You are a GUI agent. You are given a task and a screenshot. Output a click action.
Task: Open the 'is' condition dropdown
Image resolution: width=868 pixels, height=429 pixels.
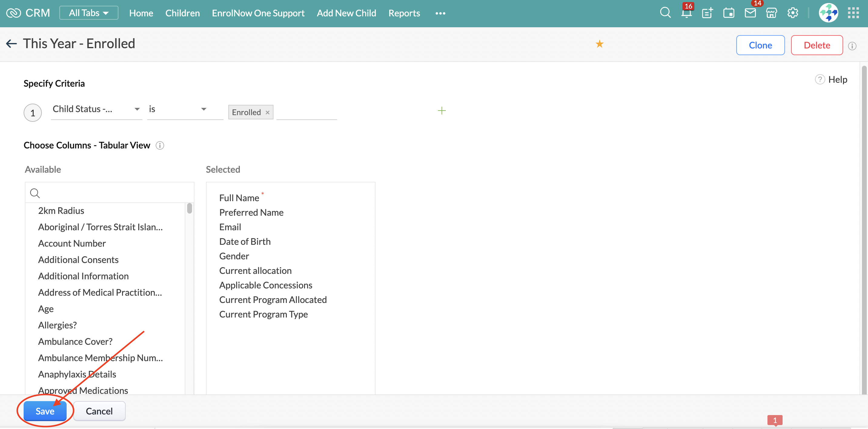185,109
